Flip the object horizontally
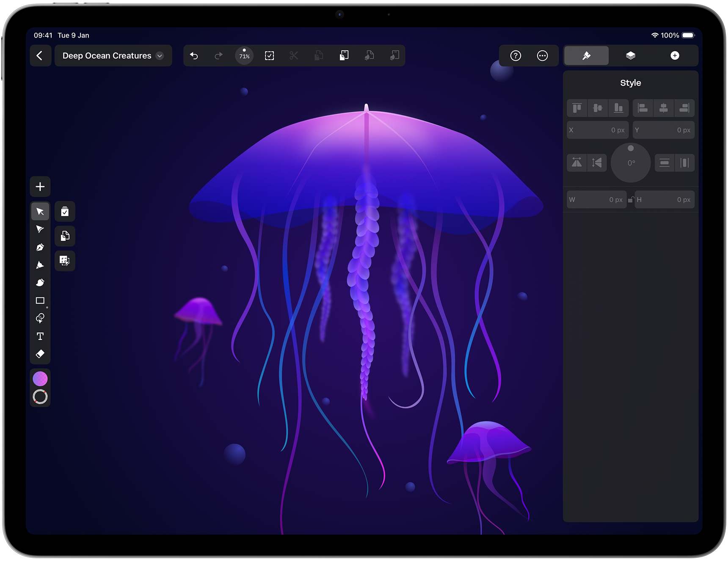728x562 pixels. (576, 163)
